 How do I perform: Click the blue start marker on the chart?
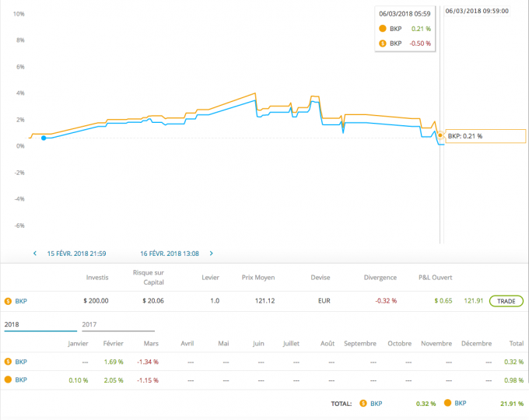(x=44, y=138)
